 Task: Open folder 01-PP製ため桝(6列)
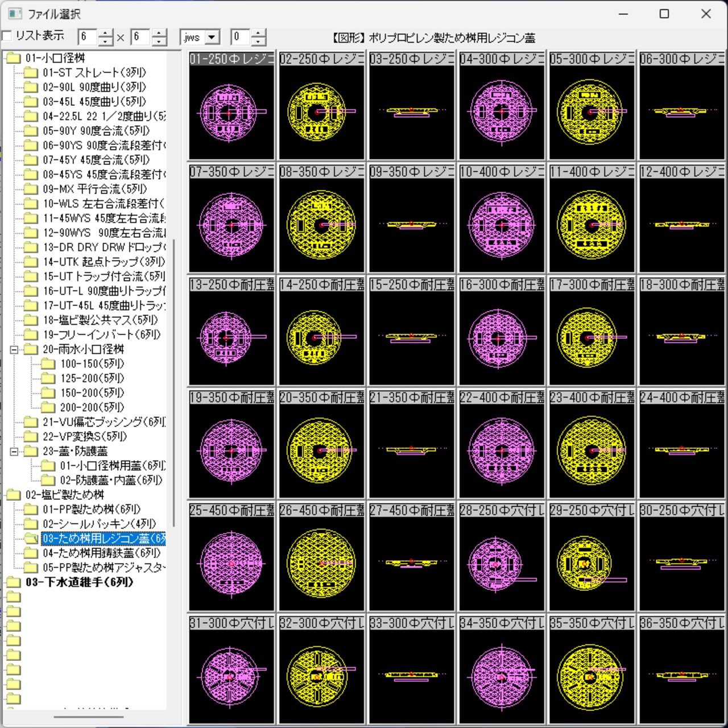92,510
